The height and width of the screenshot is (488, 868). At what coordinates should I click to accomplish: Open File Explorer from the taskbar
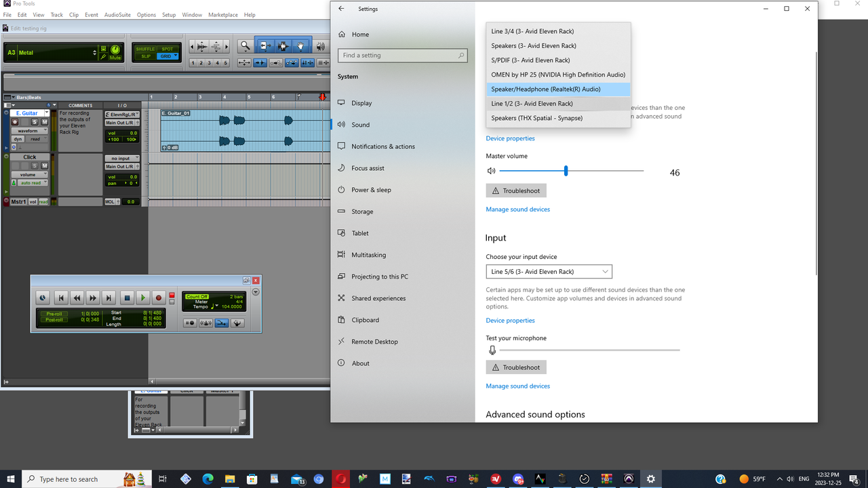[229, 479]
